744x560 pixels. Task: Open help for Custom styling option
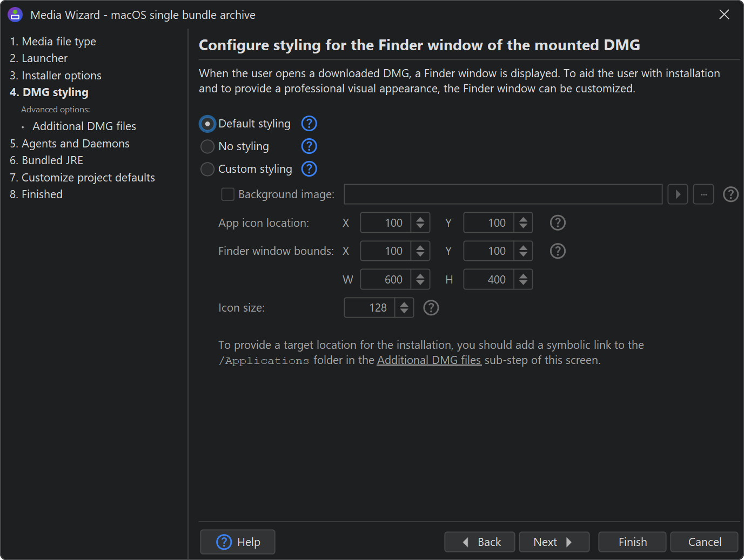click(x=309, y=169)
